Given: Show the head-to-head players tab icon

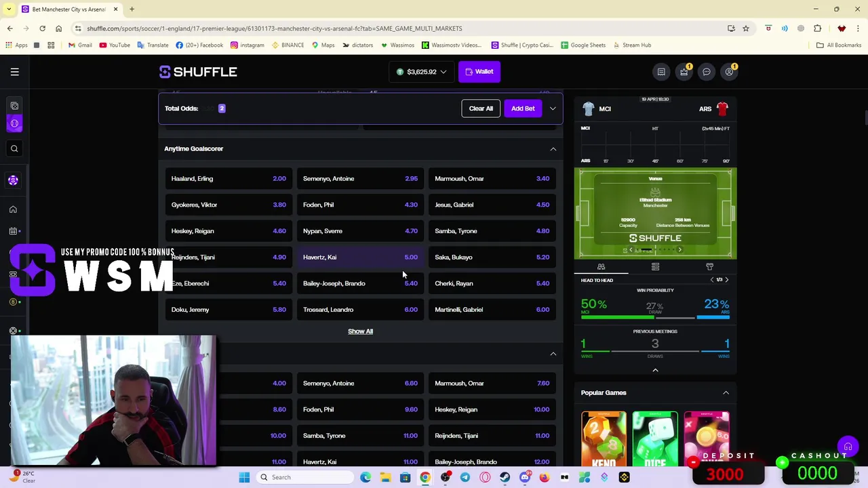Looking at the screenshot, I should point(601,267).
